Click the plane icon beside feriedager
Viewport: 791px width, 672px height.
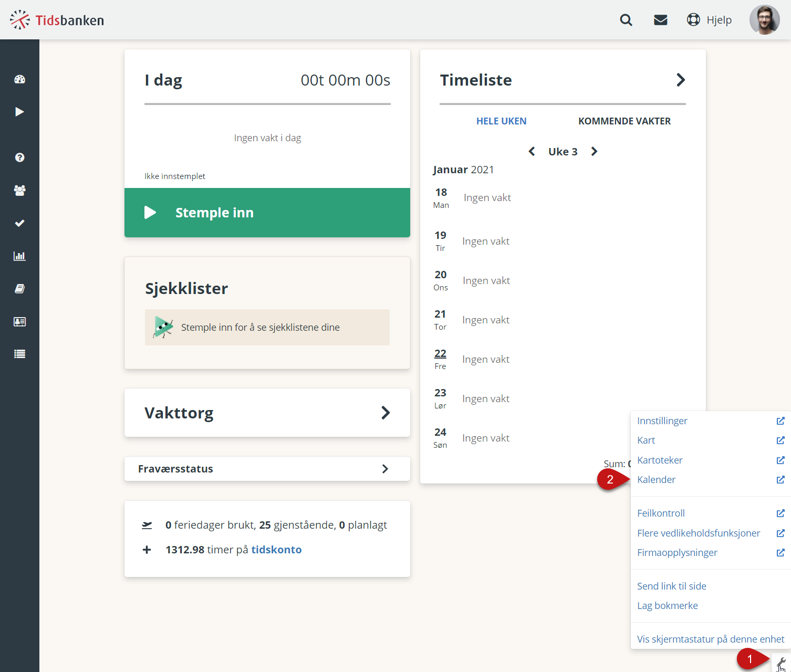(x=147, y=525)
